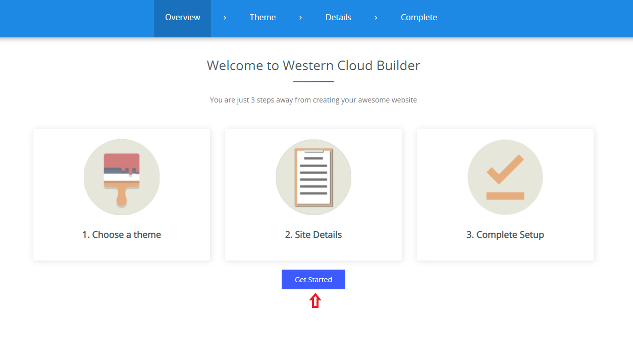Click the "3. Complete Setup" label
Image resolution: width=633 pixels, height=364 pixels.
(505, 235)
